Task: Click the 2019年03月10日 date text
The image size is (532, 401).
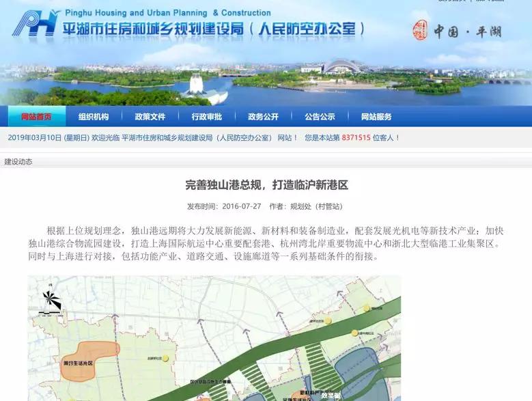Action: (35, 138)
